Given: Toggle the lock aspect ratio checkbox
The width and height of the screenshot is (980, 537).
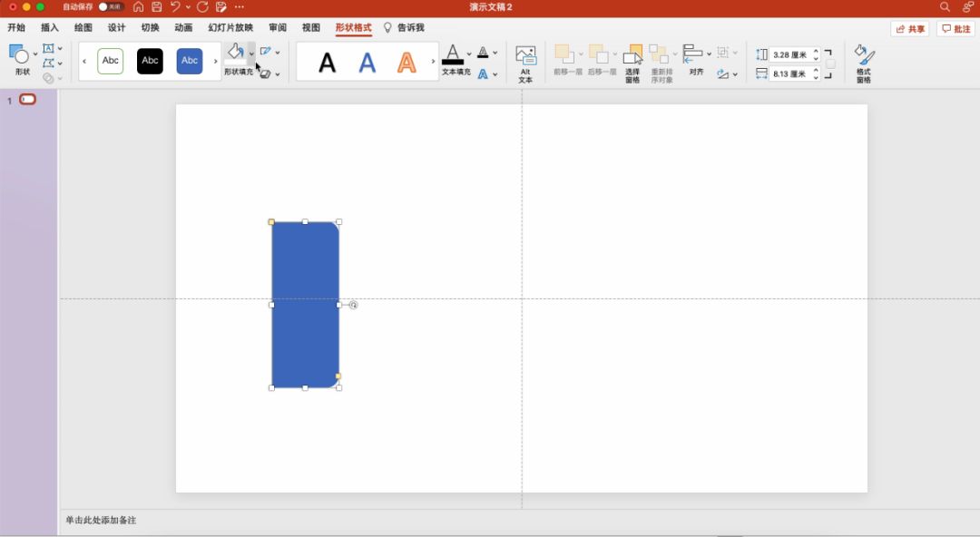Looking at the screenshot, I should [830, 63].
